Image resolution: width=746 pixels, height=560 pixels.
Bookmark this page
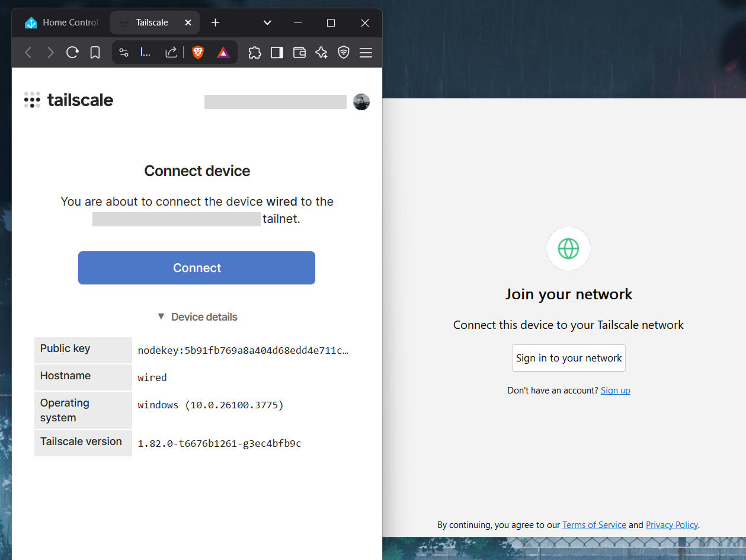[95, 53]
